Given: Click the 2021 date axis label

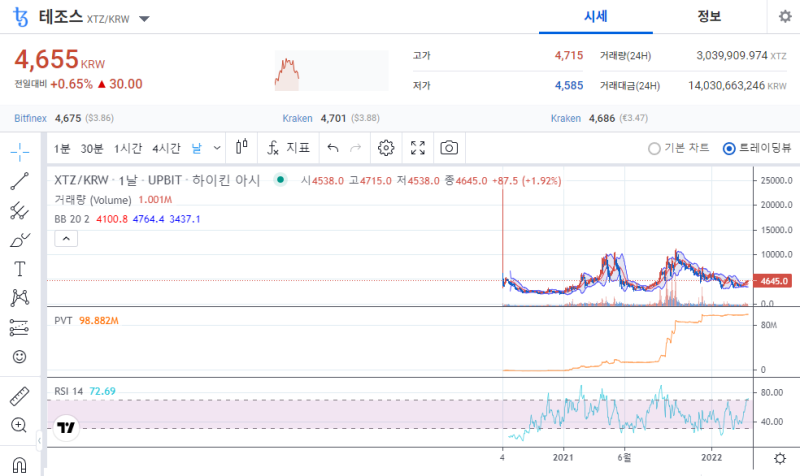Looking at the screenshot, I should click(563, 458).
